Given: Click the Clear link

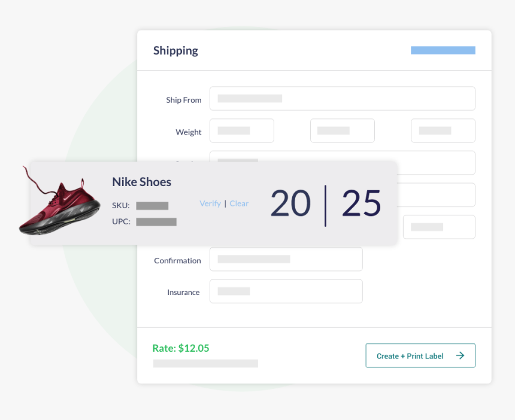Looking at the screenshot, I should tap(239, 203).
